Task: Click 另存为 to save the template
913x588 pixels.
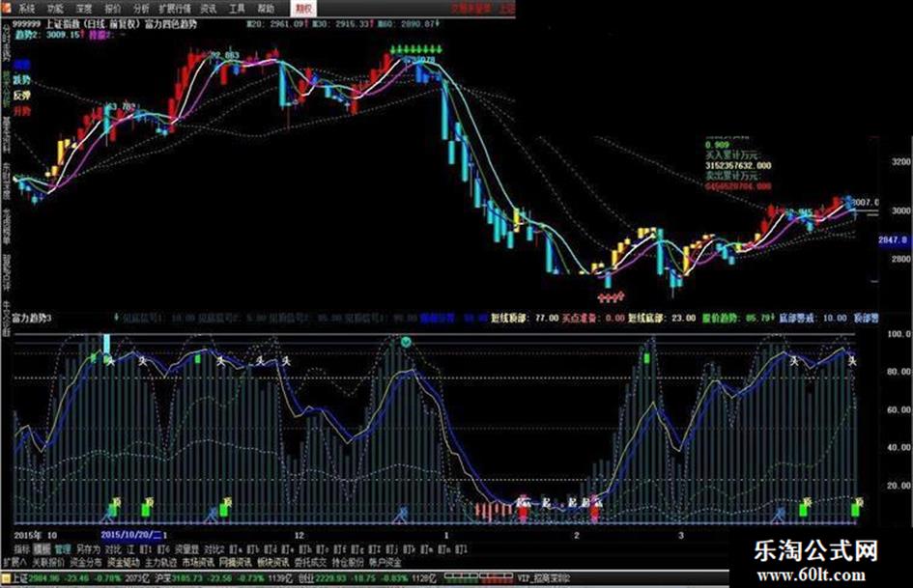Action: [88, 549]
